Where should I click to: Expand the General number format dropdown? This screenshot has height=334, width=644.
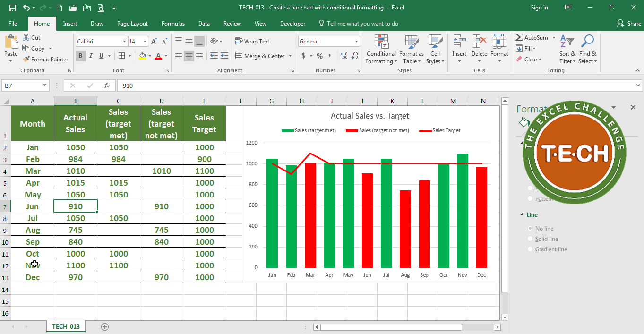356,42
